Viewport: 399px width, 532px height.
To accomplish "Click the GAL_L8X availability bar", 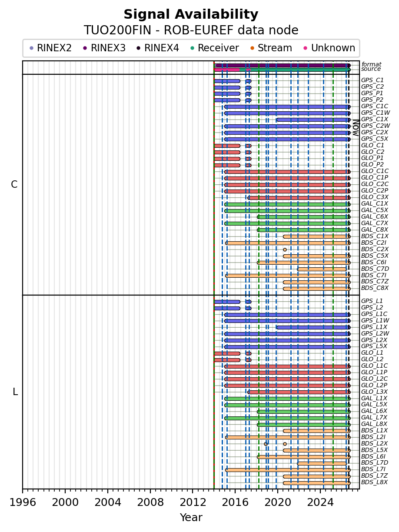I will click(x=304, y=424).
